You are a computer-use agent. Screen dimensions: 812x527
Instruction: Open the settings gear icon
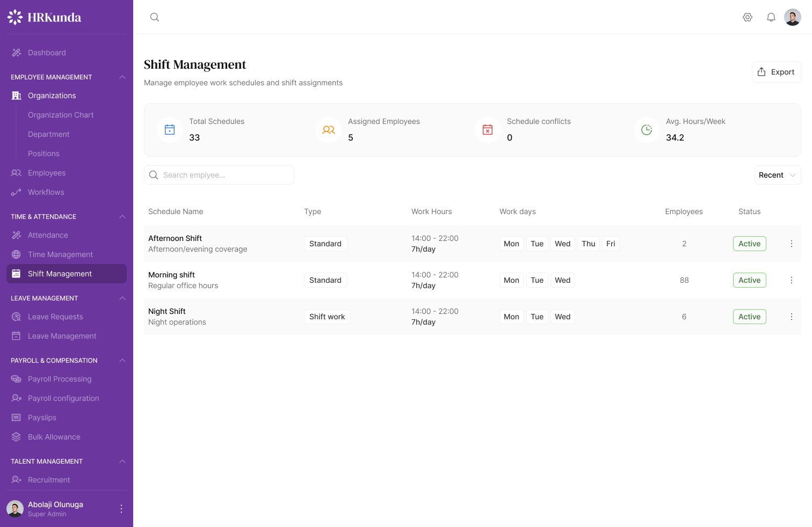(747, 17)
